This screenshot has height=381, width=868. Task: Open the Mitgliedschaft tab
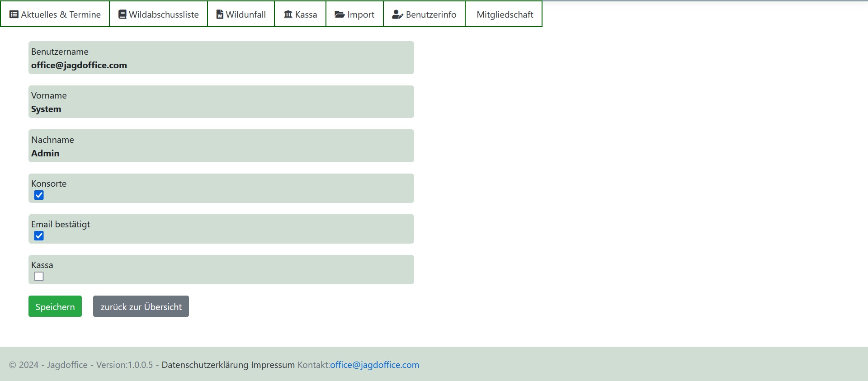pyautogui.click(x=505, y=14)
